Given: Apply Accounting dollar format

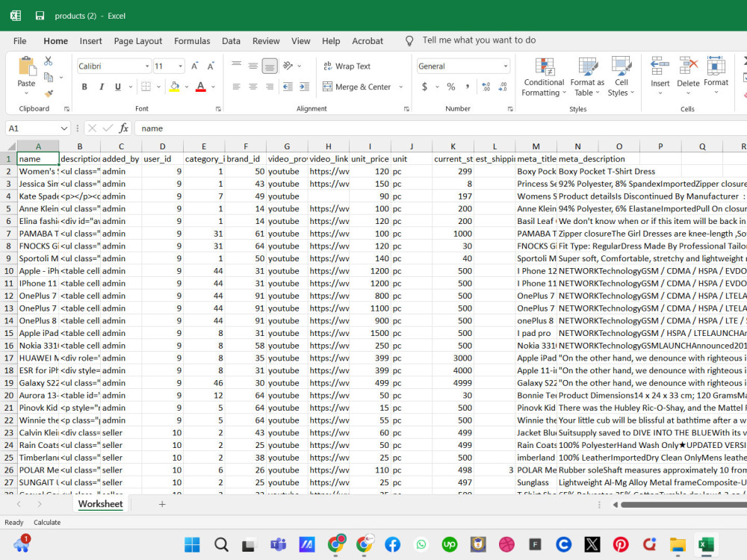Looking at the screenshot, I should point(424,87).
